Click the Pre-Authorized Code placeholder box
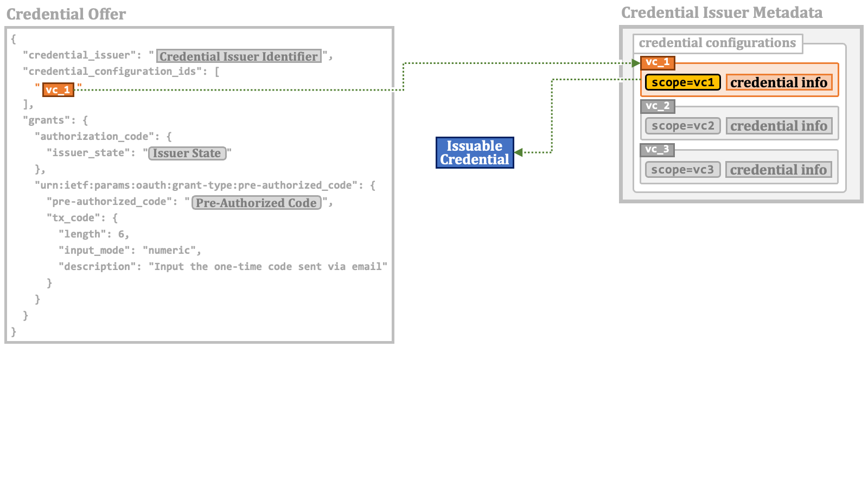 pyautogui.click(x=256, y=202)
